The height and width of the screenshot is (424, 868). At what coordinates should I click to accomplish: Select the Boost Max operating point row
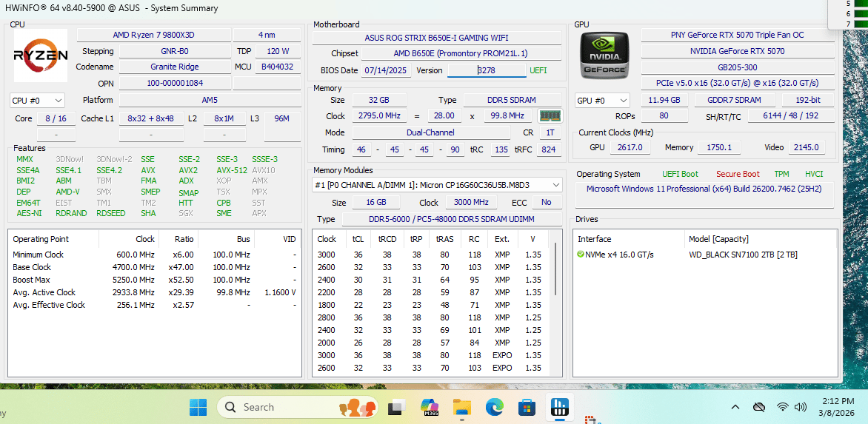[155, 280]
